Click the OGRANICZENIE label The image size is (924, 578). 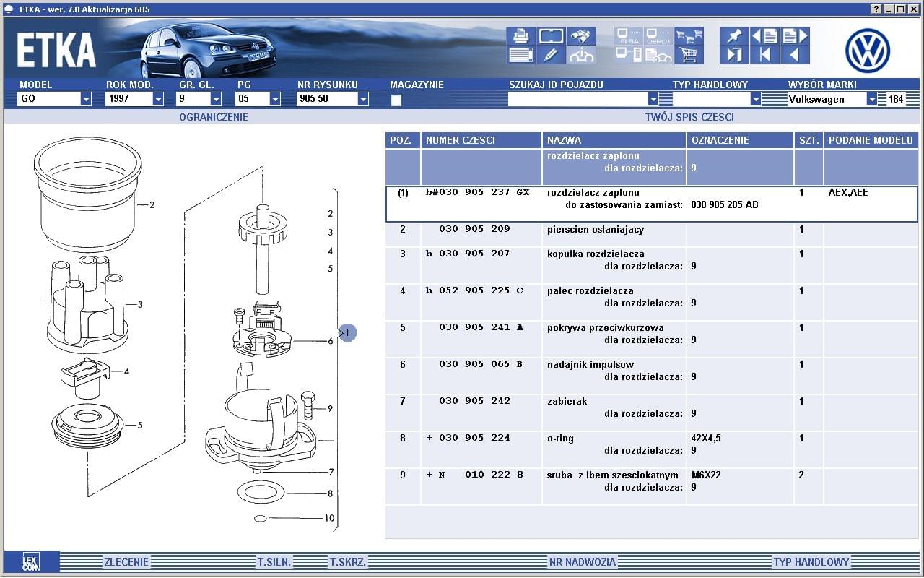[213, 117]
